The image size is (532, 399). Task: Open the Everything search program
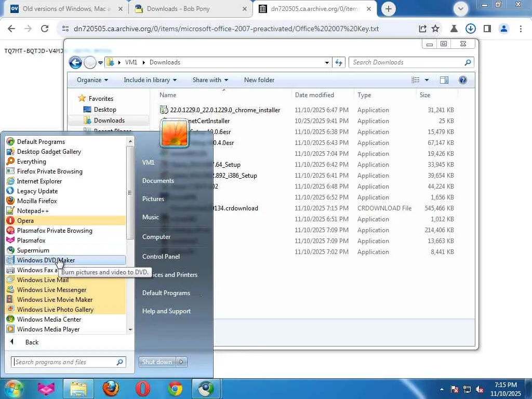[x=31, y=161]
